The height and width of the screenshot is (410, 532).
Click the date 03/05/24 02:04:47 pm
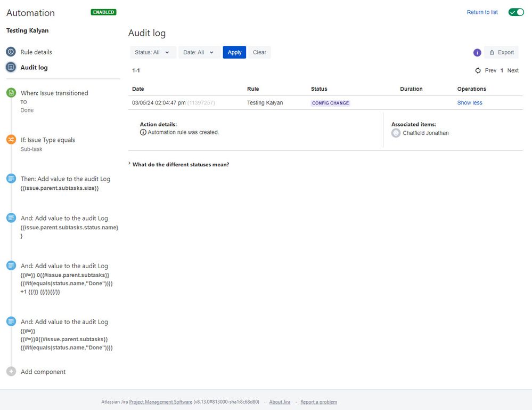point(159,102)
